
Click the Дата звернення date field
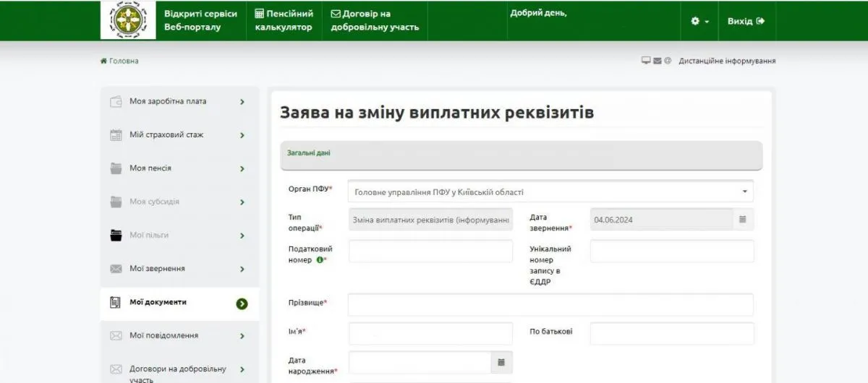click(660, 219)
